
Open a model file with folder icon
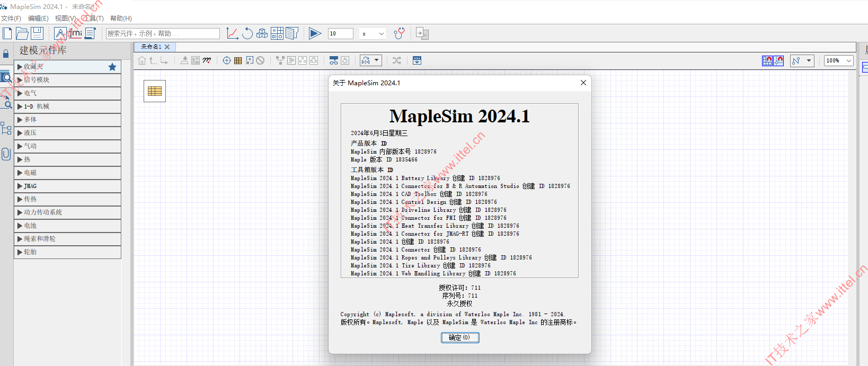[22, 33]
